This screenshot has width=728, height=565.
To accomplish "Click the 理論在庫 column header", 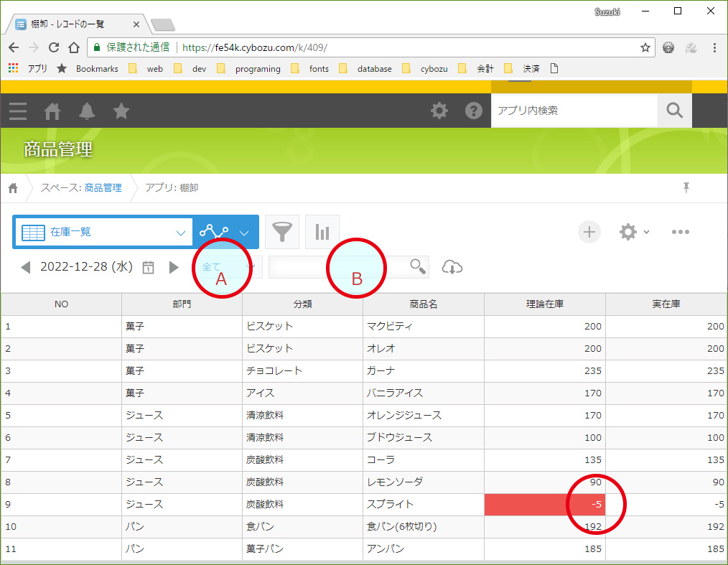I will (x=545, y=304).
